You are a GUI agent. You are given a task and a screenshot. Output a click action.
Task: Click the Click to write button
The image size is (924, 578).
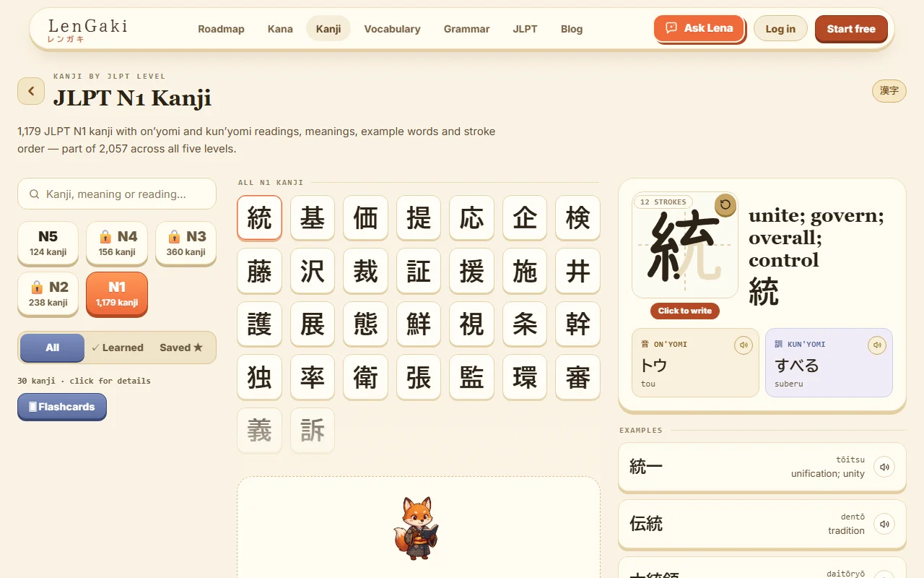tap(685, 311)
